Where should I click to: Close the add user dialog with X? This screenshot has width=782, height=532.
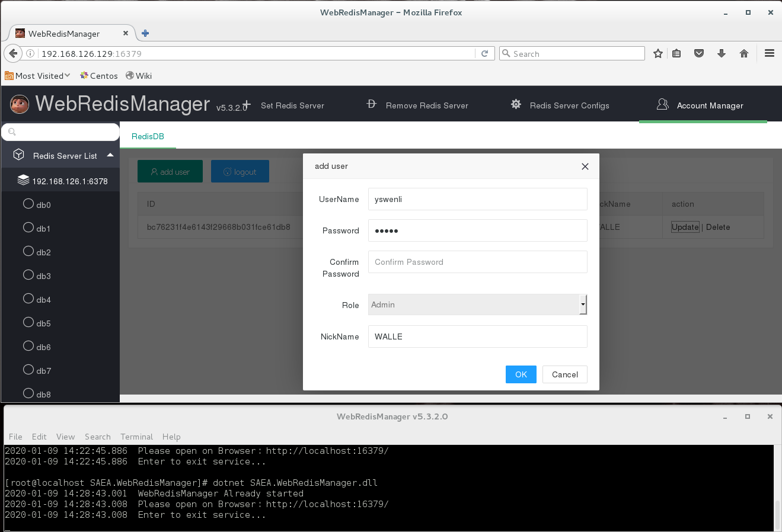click(x=585, y=166)
